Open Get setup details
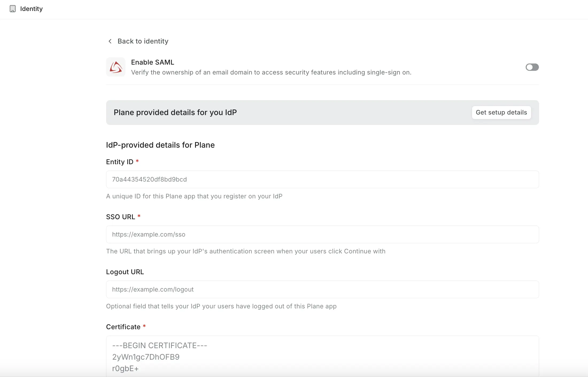Screen dimensions: 588x377 pyautogui.click(x=501, y=112)
